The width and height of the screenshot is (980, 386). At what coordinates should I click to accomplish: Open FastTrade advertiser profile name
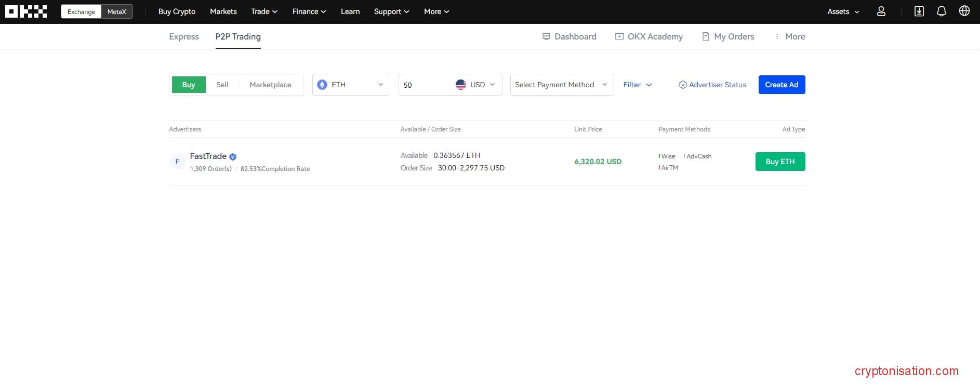208,156
